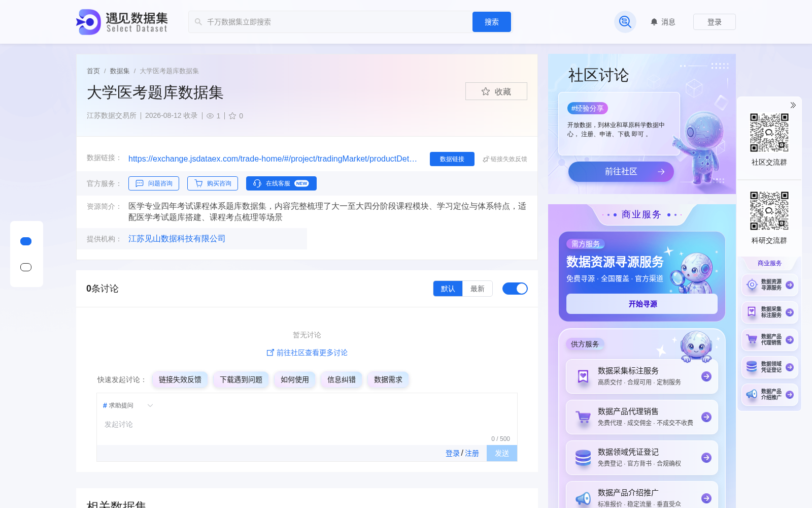Image resolution: width=812 pixels, height=508 pixels.
Task: Start 在线客服 chat
Action: pos(281,183)
